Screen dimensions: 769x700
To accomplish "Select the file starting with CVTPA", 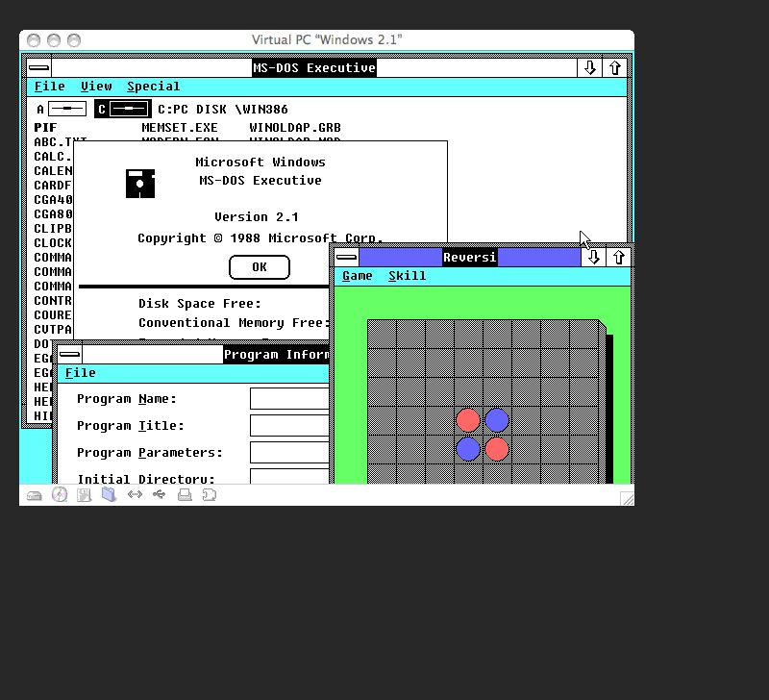I will pos(53,330).
